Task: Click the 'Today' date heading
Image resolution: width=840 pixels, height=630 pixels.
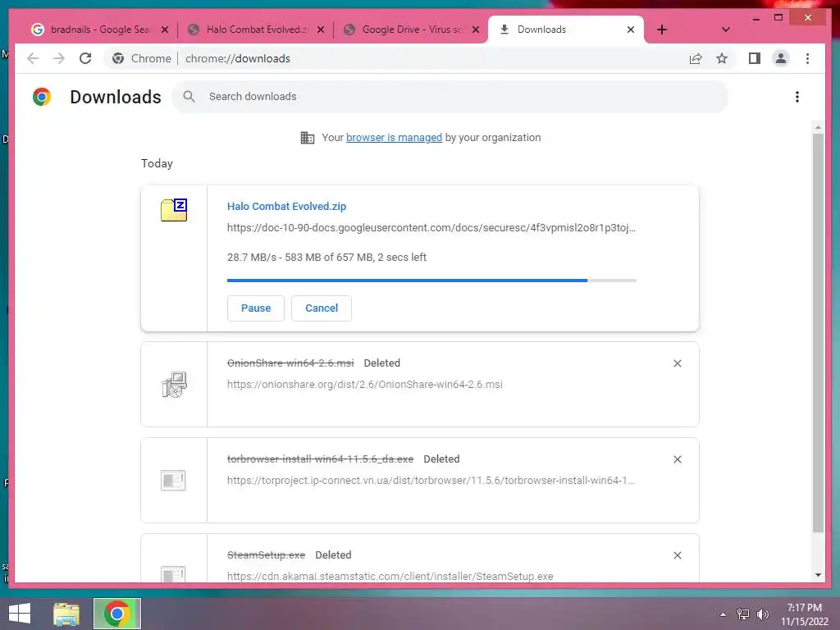Action: click(x=157, y=163)
